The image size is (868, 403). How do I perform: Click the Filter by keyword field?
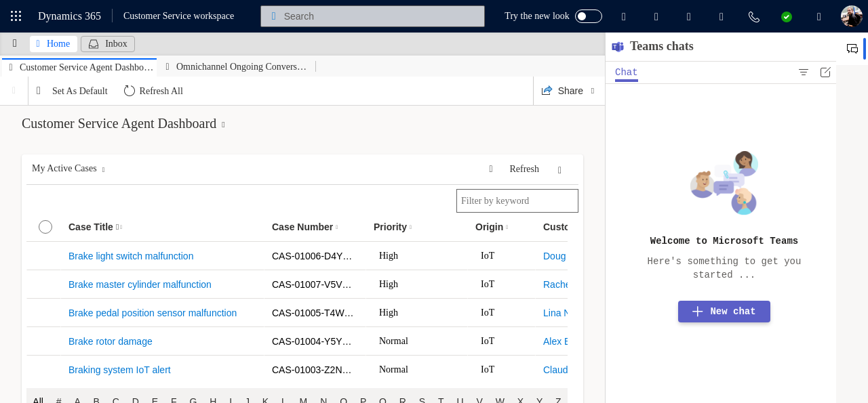click(x=517, y=201)
